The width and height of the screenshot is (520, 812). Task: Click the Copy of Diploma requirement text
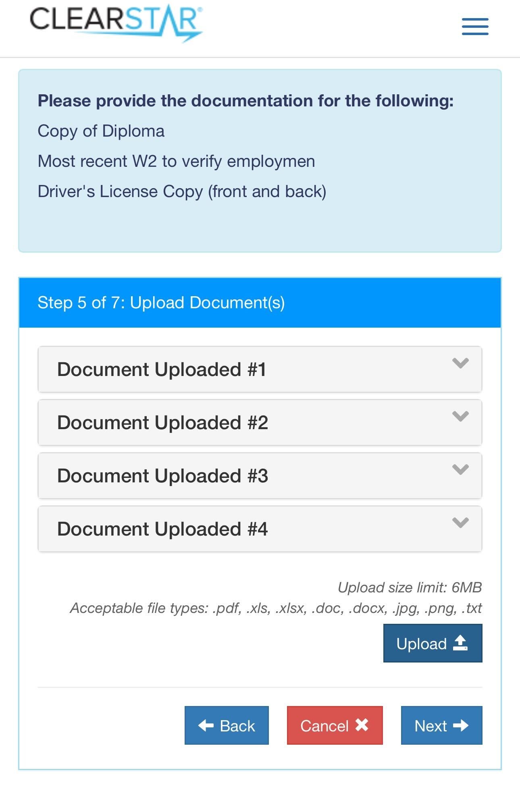pyautogui.click(x=100, y=131)
